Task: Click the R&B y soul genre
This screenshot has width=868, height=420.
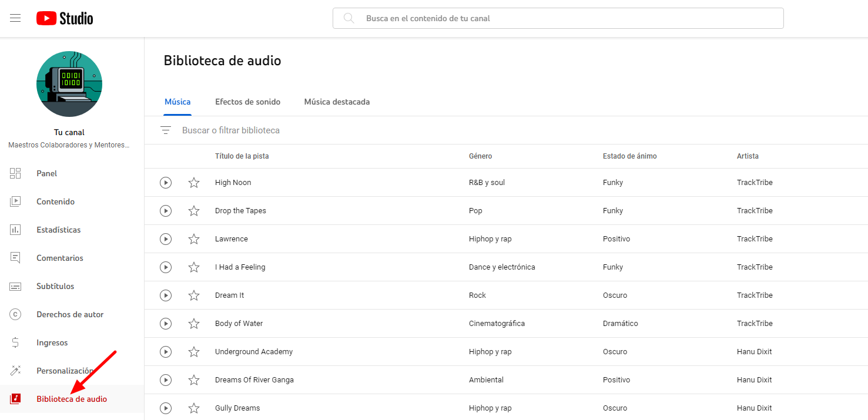Action: pyautogui.click(x=487, y=183)
